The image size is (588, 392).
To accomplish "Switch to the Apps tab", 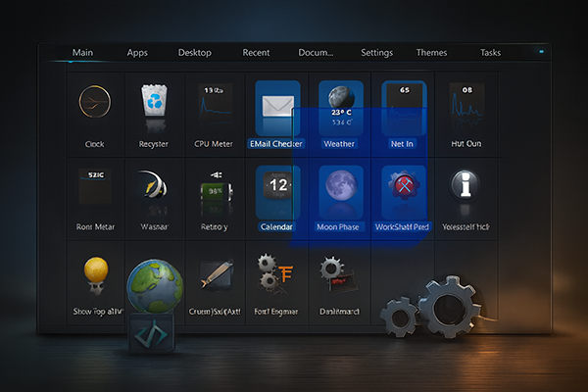I will pyautogui.click(x=137, y=53).
